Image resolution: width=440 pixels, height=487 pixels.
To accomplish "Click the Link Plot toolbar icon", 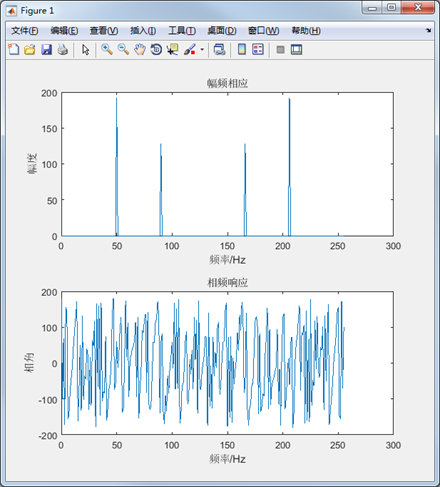I will click(219, 50).
